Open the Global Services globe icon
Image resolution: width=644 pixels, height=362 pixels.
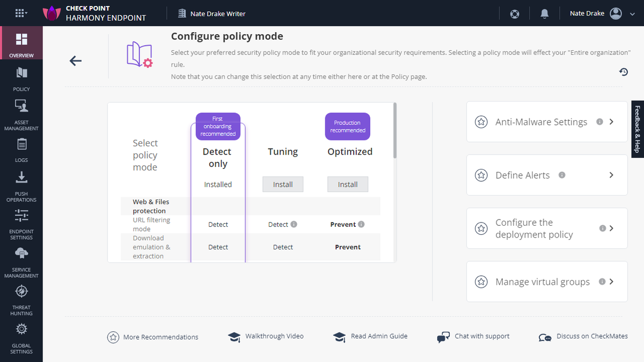pyautogui.click(x=514, y=13)
